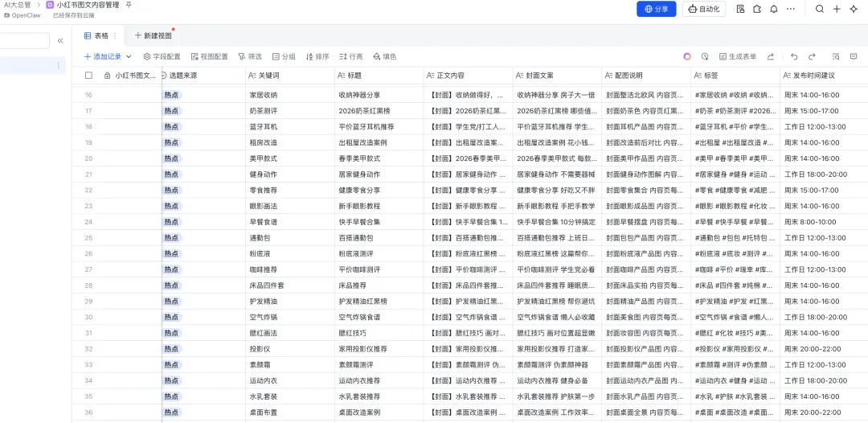Click the purple ring AI assistant icon
868x423 pixels.
pyautogui.click(x=687, y=56)
